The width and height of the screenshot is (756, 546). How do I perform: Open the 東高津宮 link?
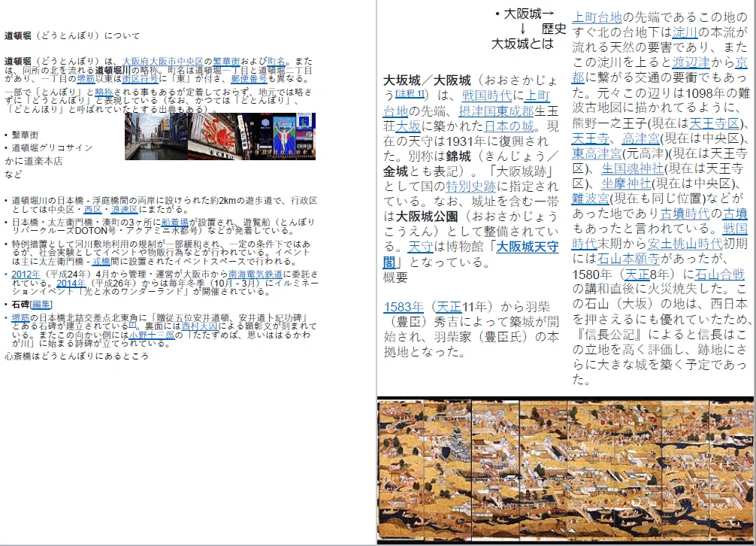(x=597, y=154)
